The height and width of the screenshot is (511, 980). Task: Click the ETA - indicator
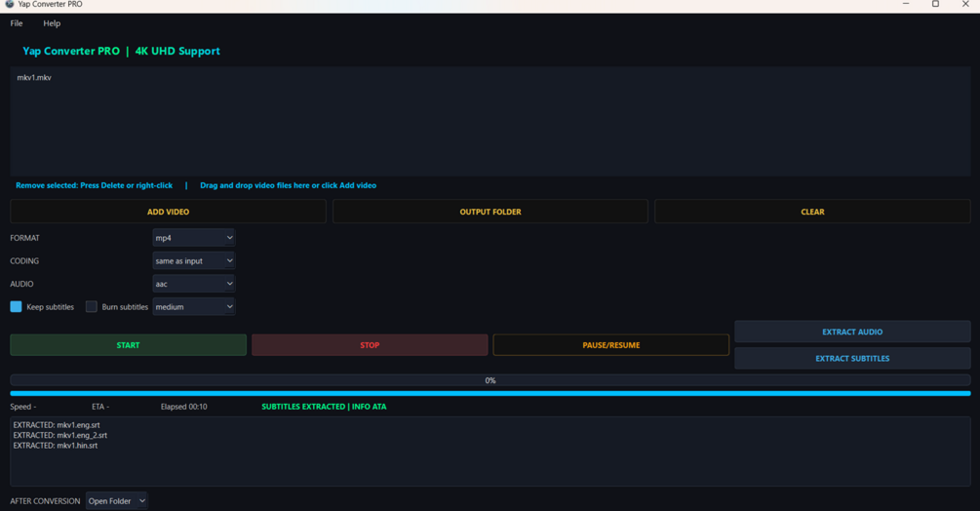click(x=100, y=407)
